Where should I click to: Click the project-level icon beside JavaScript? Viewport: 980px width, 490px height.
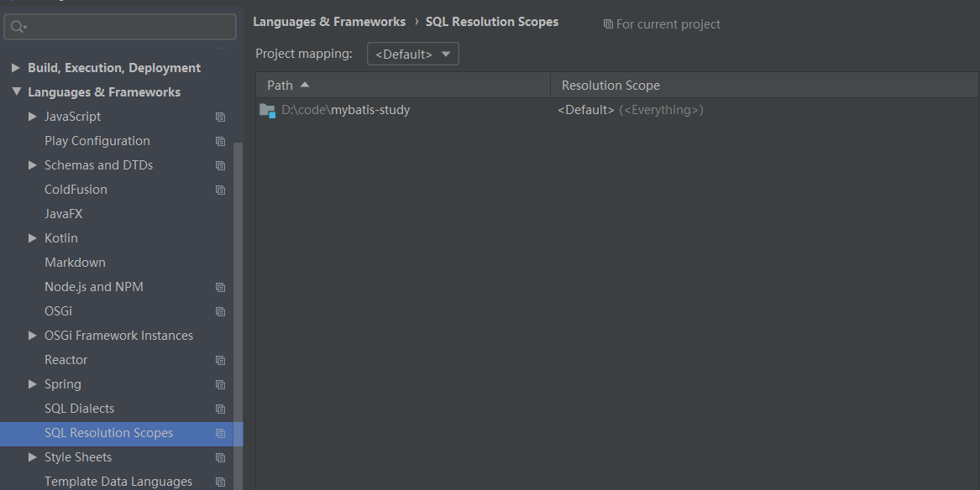(220, 117)
